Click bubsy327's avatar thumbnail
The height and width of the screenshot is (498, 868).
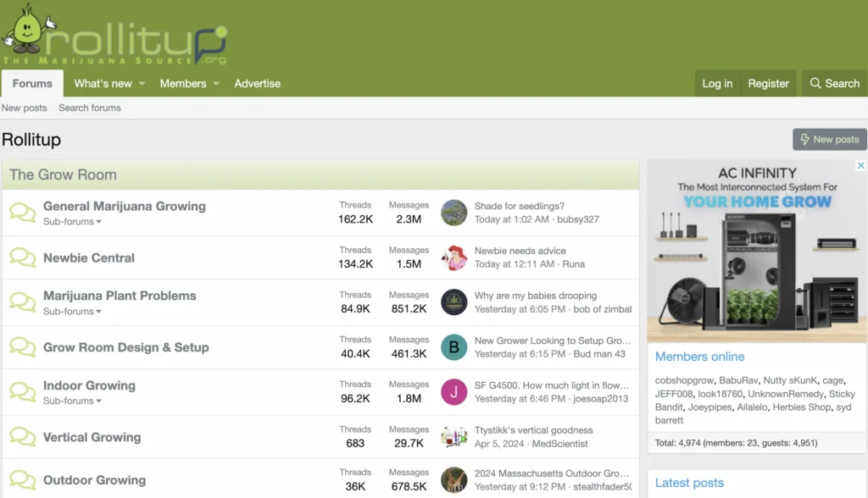coord(454,213)
